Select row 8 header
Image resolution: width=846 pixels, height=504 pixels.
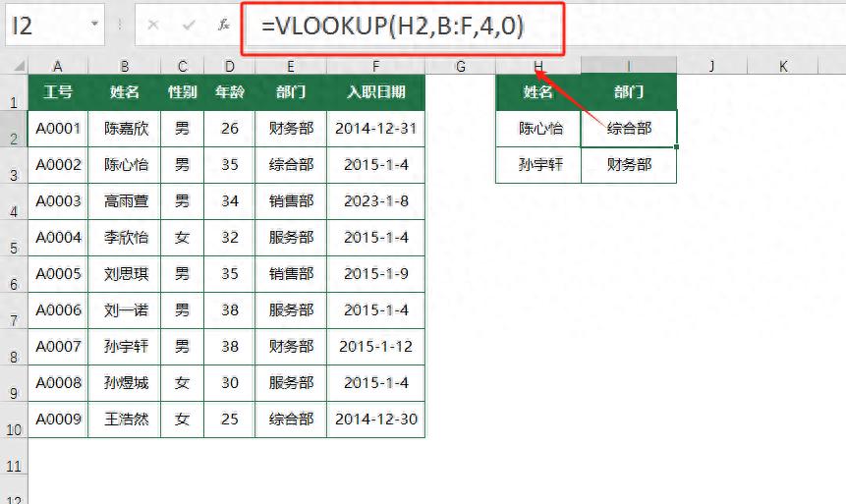click(14, 347)
